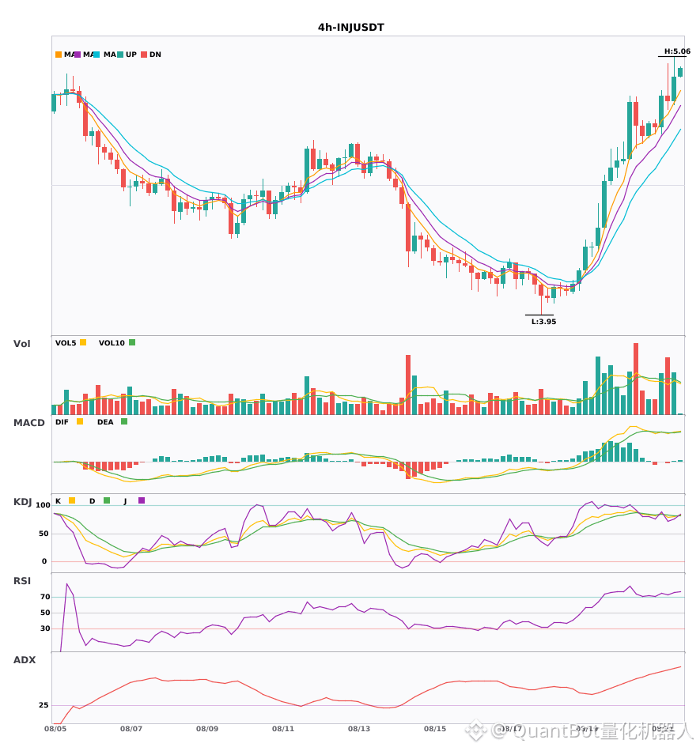Click the 08/13 date axis label
Viewport: 700px width, 751px height.
359,729
